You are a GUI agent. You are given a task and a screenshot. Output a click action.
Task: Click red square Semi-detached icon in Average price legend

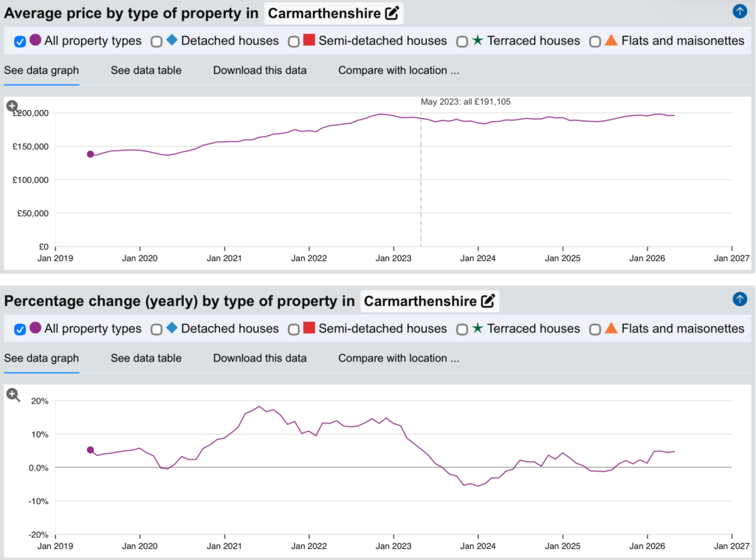click(x=309, y=40)
